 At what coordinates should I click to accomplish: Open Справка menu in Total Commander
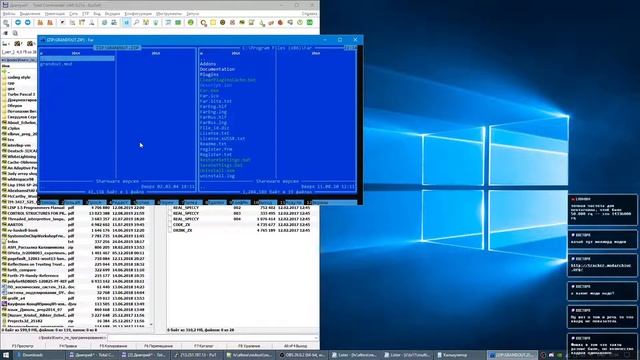(309, 13)
